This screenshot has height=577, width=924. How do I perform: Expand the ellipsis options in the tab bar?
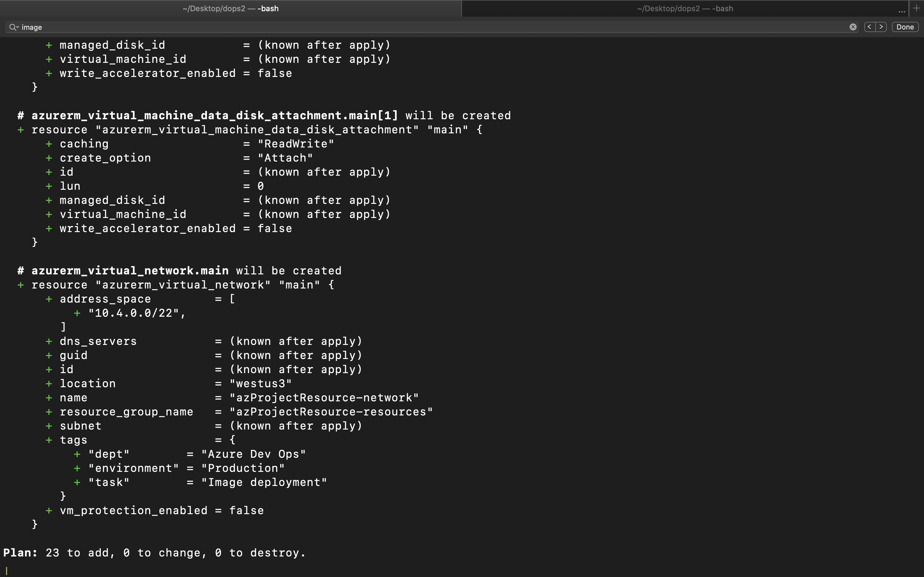(x=902, y=11)
